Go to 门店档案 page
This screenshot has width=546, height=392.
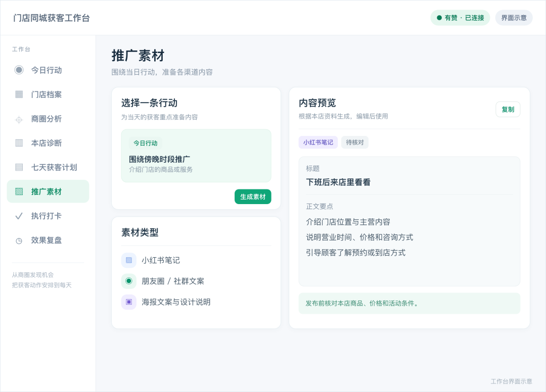click(x=48, y=94)
